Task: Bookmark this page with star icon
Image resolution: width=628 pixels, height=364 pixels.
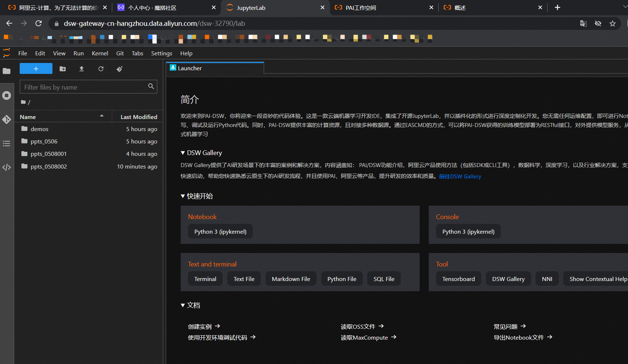Action: pyautogui.click(x=612, y=24)
